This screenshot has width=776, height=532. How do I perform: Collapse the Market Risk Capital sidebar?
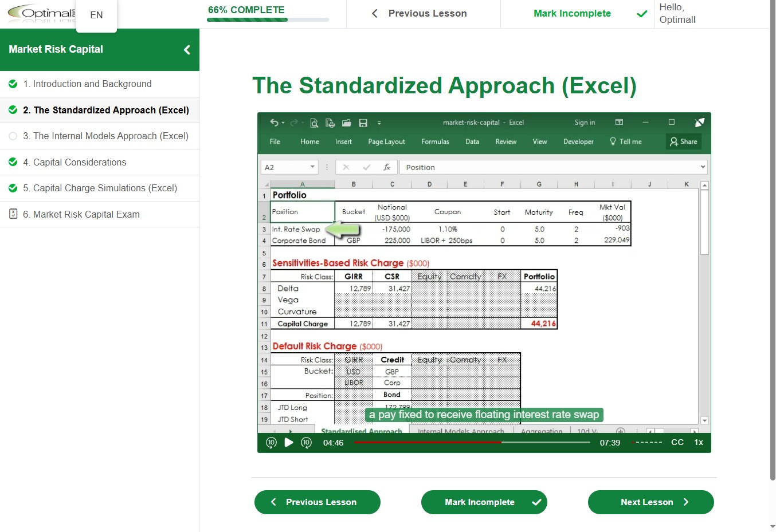[x=187, y=50]
